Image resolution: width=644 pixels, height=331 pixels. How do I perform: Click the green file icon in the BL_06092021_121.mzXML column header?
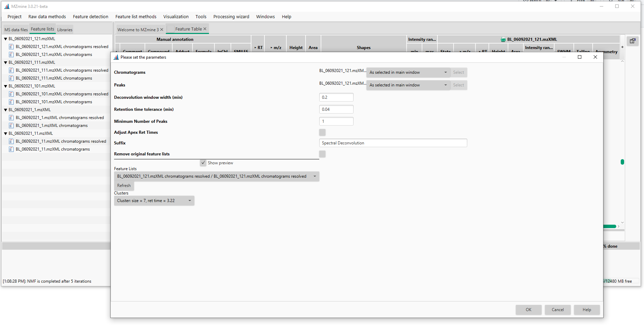[502, 39]
